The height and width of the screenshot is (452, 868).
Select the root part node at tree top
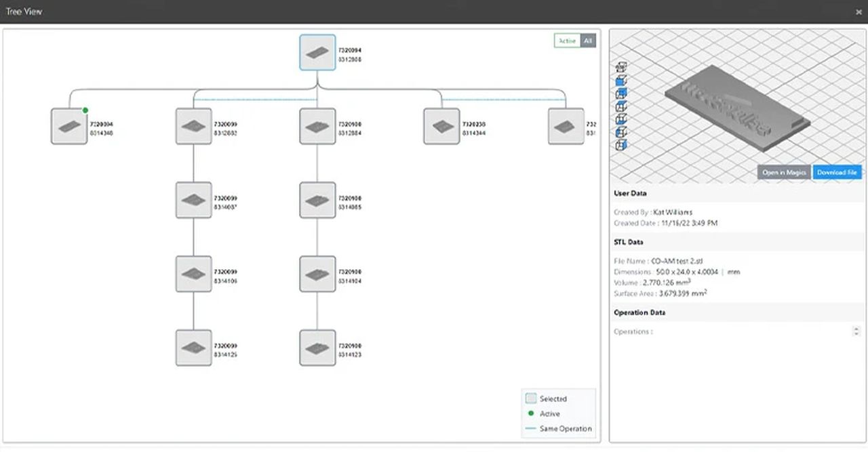tap(317, 53)
